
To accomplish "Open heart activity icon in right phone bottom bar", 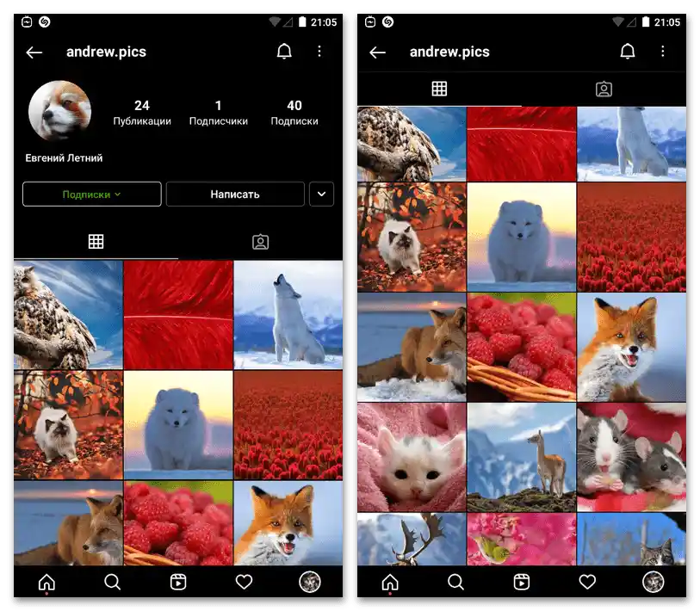I will point(587,582).
